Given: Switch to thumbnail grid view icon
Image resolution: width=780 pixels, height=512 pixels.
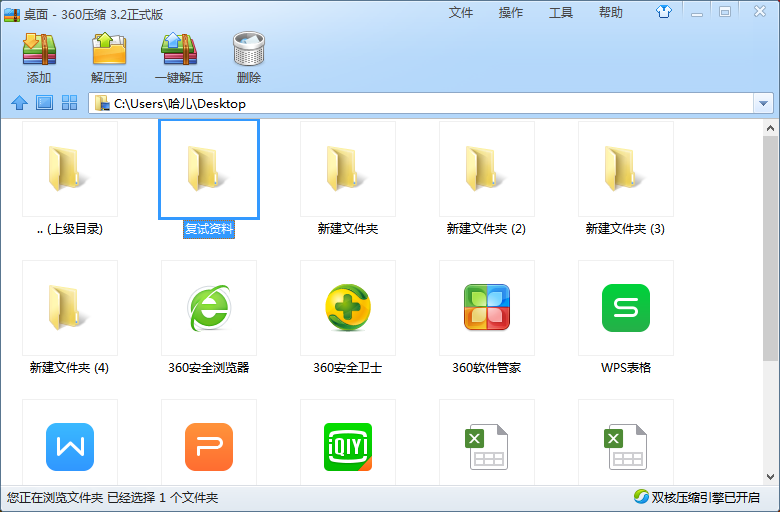Looking at the screenshot, I should point(69,103).
